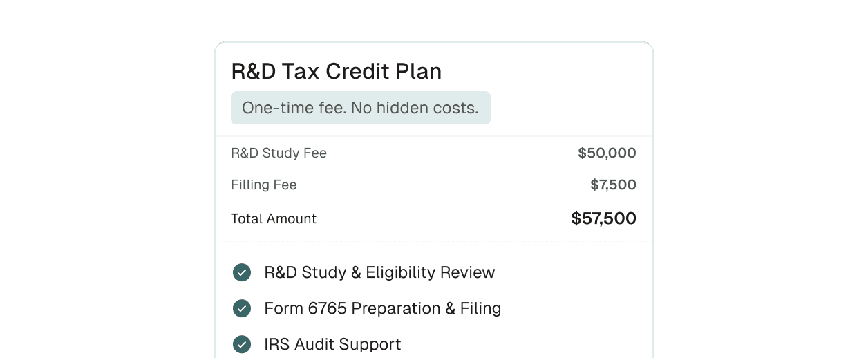Viewport: 868px width, 358px height.
Task: Click the R&D Study & Eligibility Review text
Action: click(379, 272)
